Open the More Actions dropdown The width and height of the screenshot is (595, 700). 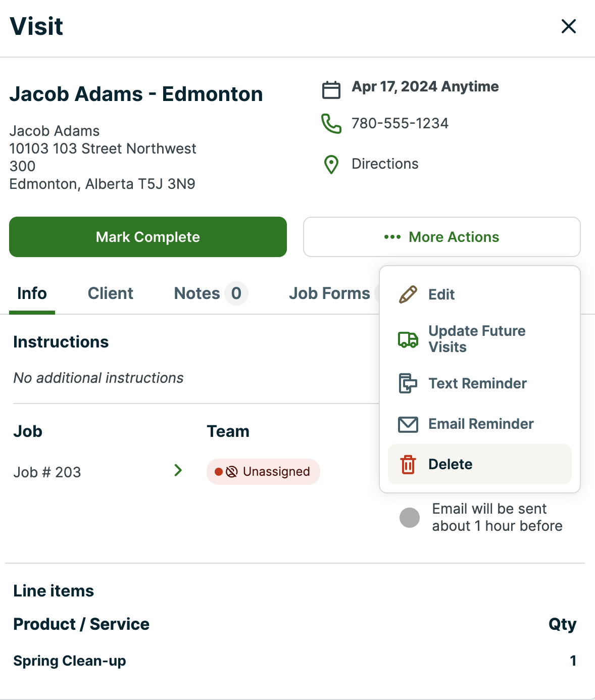coord(441,237)
